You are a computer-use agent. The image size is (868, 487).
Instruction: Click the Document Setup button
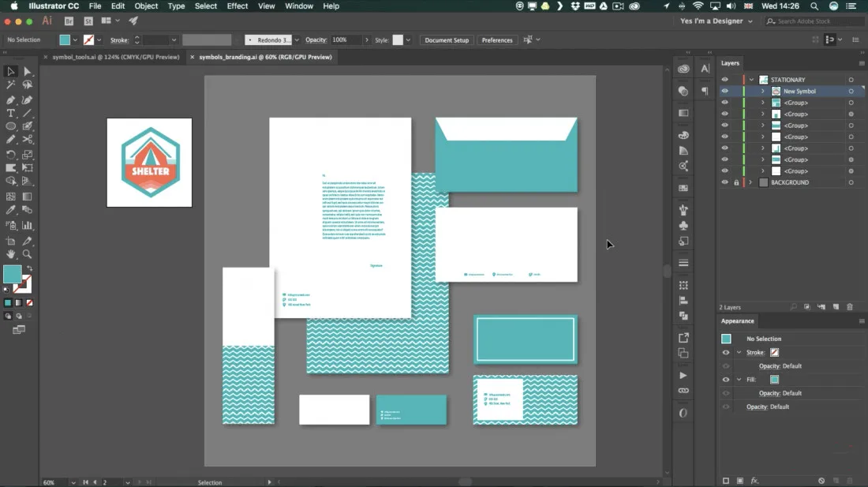pyautogui.click(x=446, y=40)
